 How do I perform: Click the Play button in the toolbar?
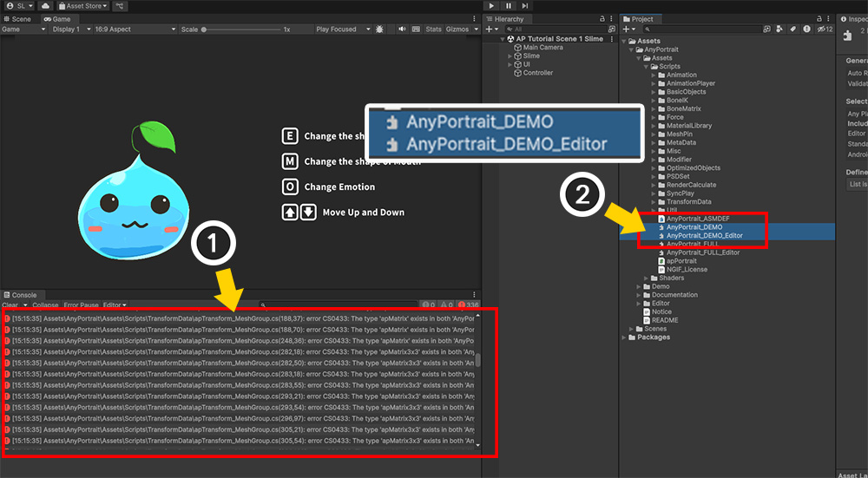tap(491, 5)
